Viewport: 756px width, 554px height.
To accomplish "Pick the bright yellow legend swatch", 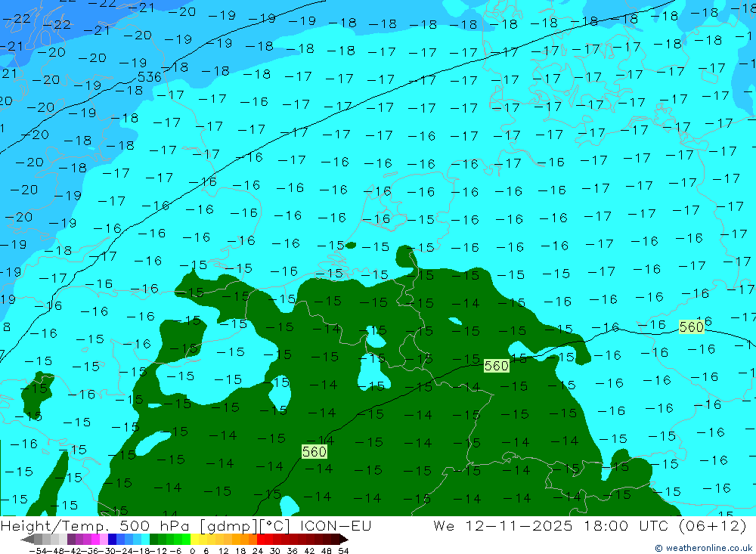I will pyautogui.click(x=194, y=540).
